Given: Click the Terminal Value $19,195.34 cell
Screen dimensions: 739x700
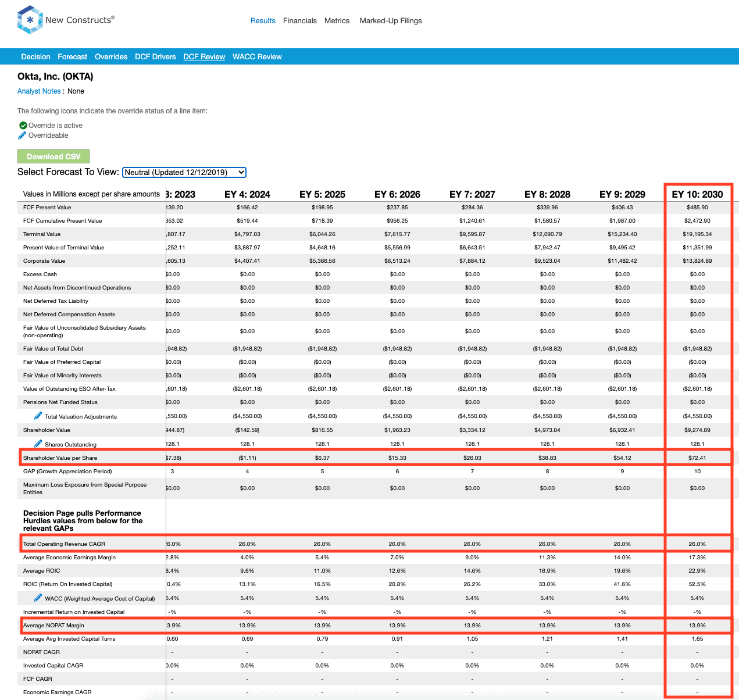Looking at the screenshot, I should (697, 234).
